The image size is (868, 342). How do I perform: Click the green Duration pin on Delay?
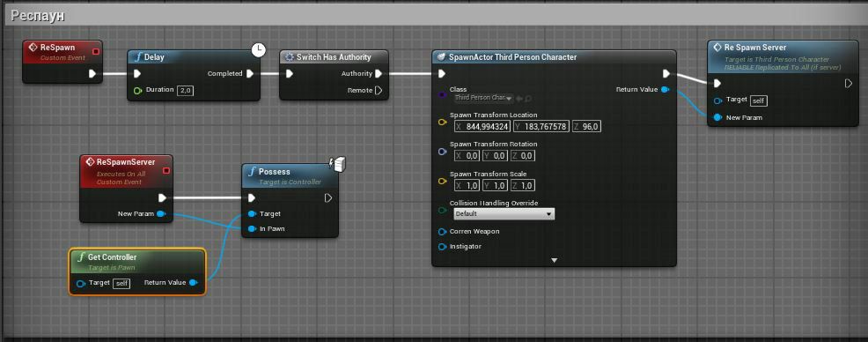coord(137,90)
